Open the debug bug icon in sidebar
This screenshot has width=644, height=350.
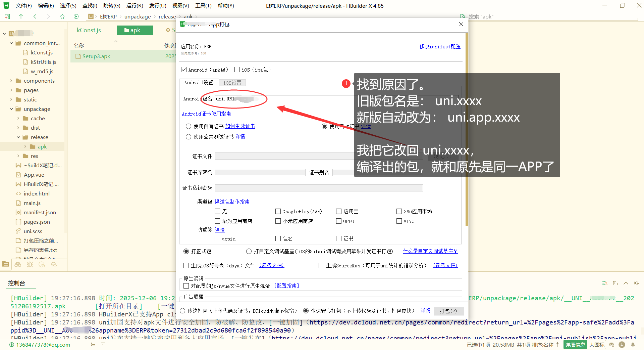(x=30, y=265)
